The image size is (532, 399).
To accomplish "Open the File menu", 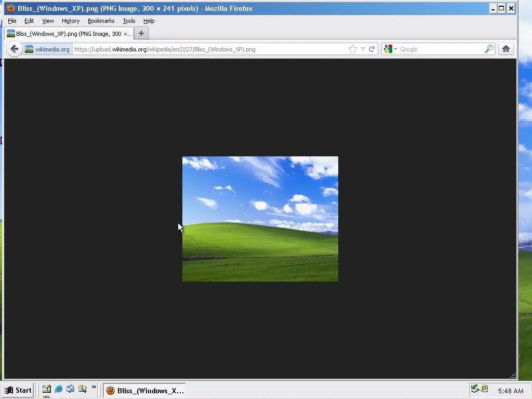I will (x=12, y=21).
